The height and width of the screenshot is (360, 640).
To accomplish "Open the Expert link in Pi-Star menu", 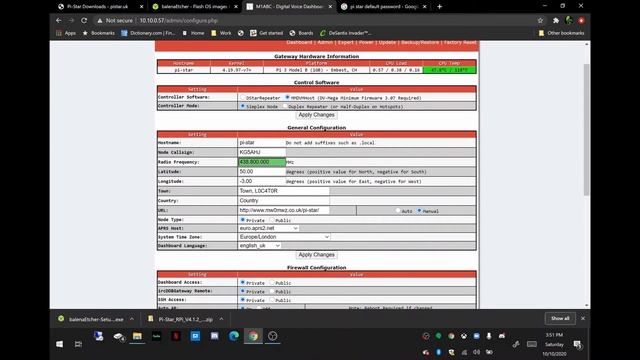I will 346,42.
